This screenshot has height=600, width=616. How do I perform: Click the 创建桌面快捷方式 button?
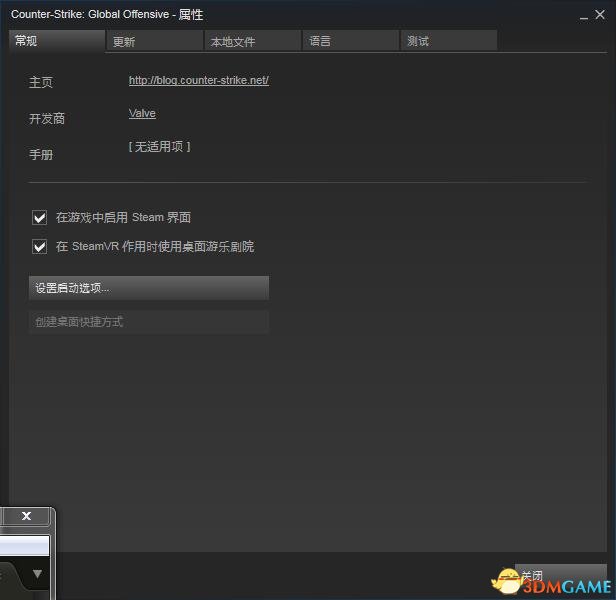(149, 322)
